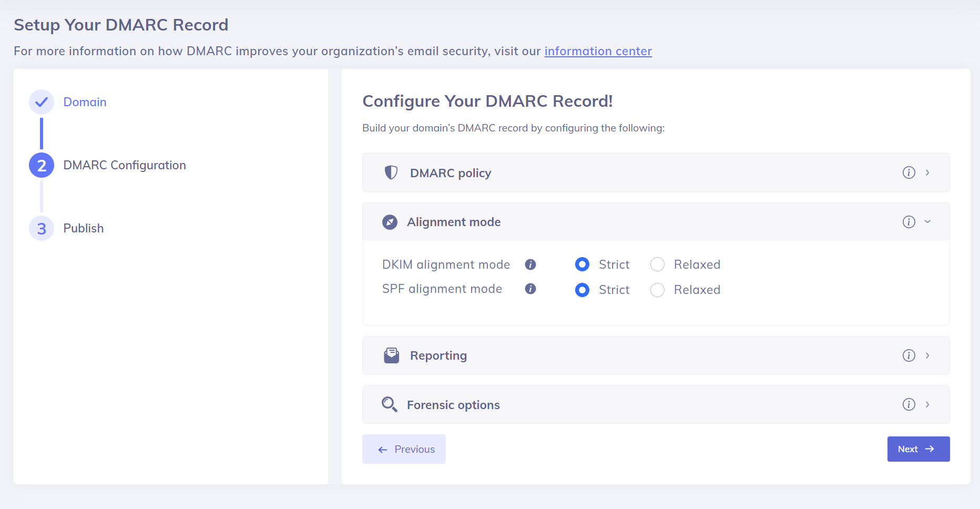
Task: Open info icon for DMARC policy
Action: 908,172
